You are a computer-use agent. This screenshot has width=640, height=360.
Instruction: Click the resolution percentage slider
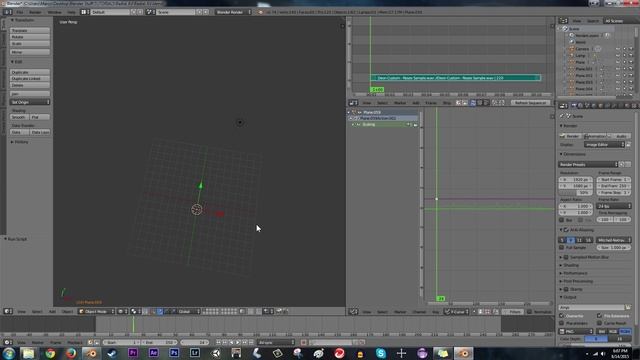pyautogui.click(x=575, y=192)
